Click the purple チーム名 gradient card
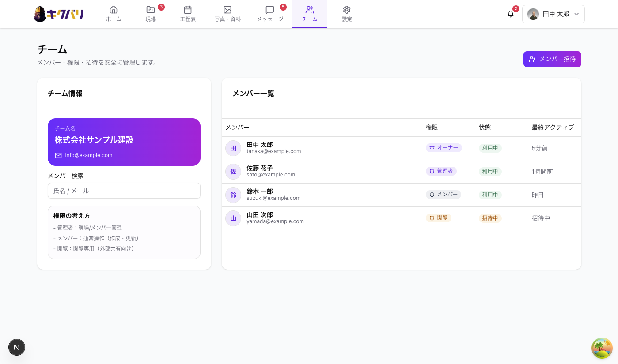 [x=124, y=142]
